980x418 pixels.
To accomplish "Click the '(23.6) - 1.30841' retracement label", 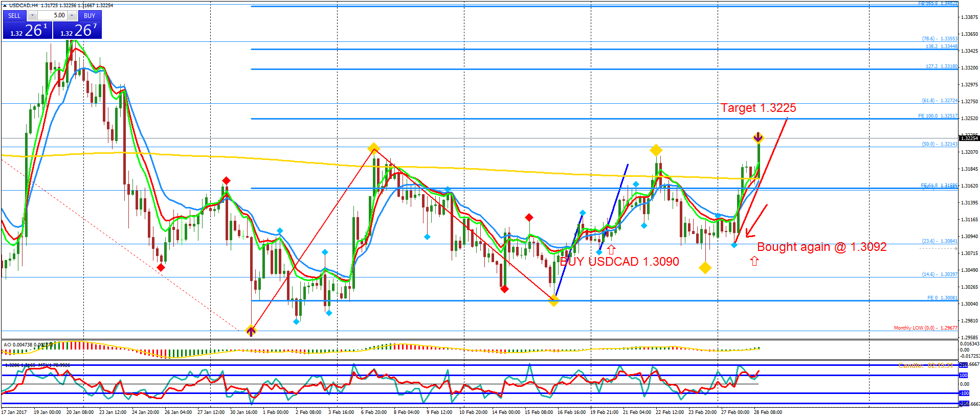I will pos(940,241).
